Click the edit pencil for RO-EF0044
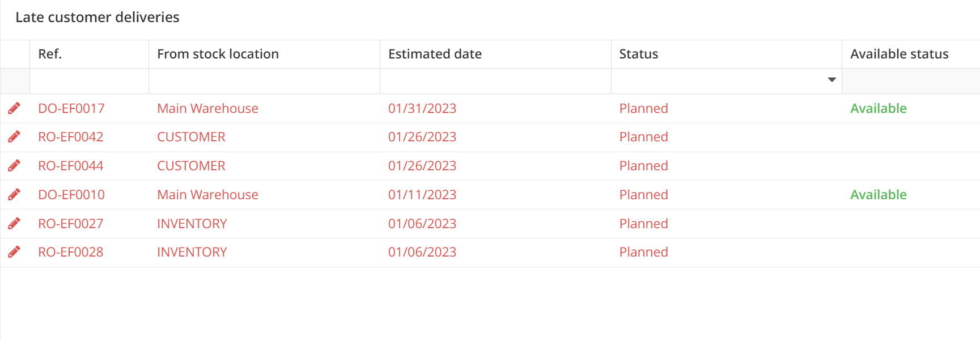Screen dimensions: 980x340 [14, 166]
